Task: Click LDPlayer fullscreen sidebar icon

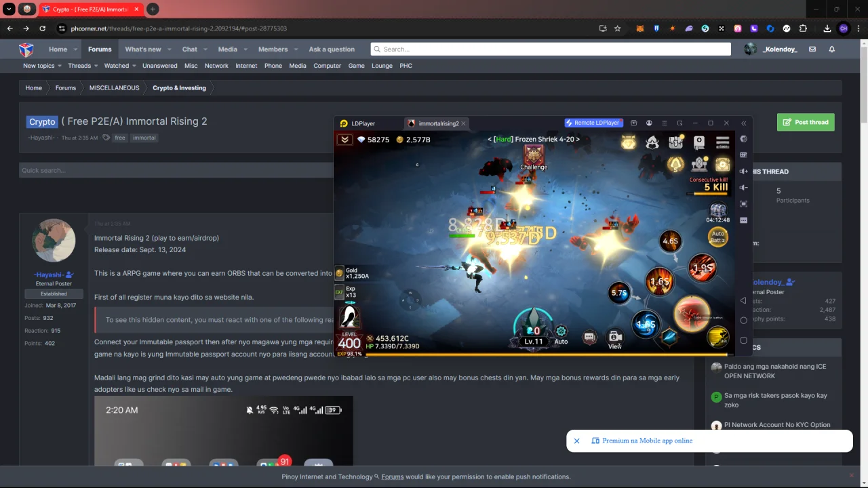Action: [744, 204]
